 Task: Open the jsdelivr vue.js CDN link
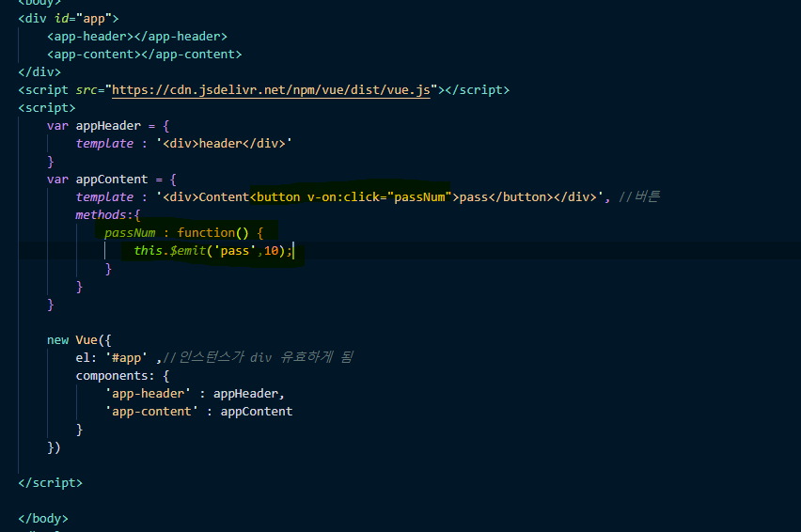pos(271,90)
